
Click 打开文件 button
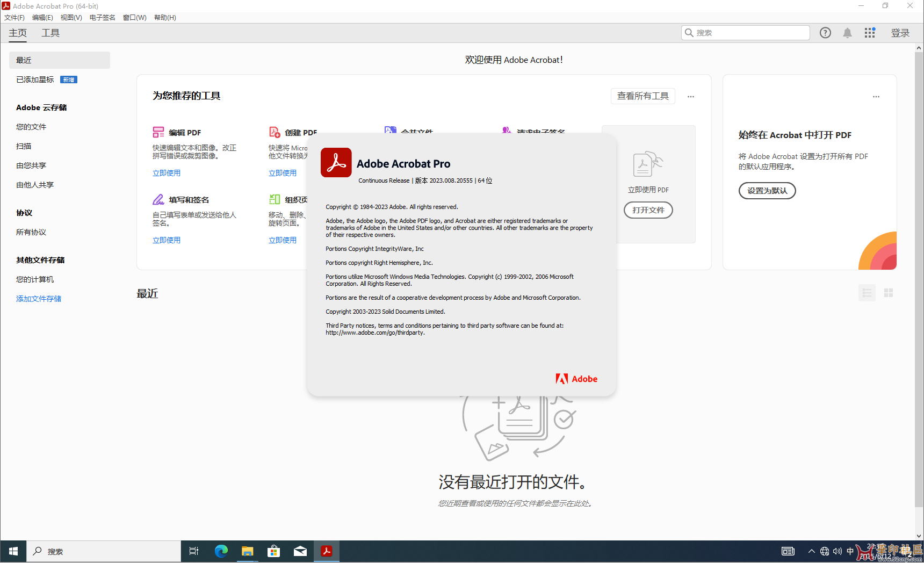tap(648, 210)
